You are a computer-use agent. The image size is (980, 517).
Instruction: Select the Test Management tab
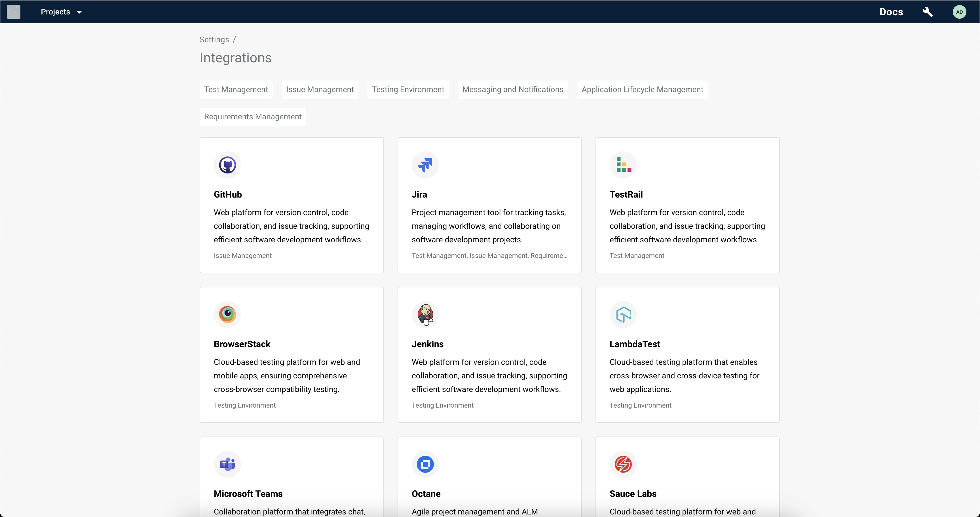coord(236,89)
